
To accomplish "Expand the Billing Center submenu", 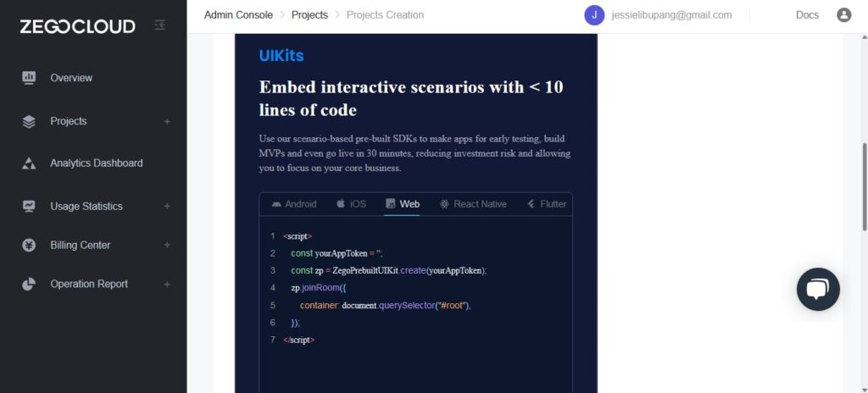I will 167,245.
